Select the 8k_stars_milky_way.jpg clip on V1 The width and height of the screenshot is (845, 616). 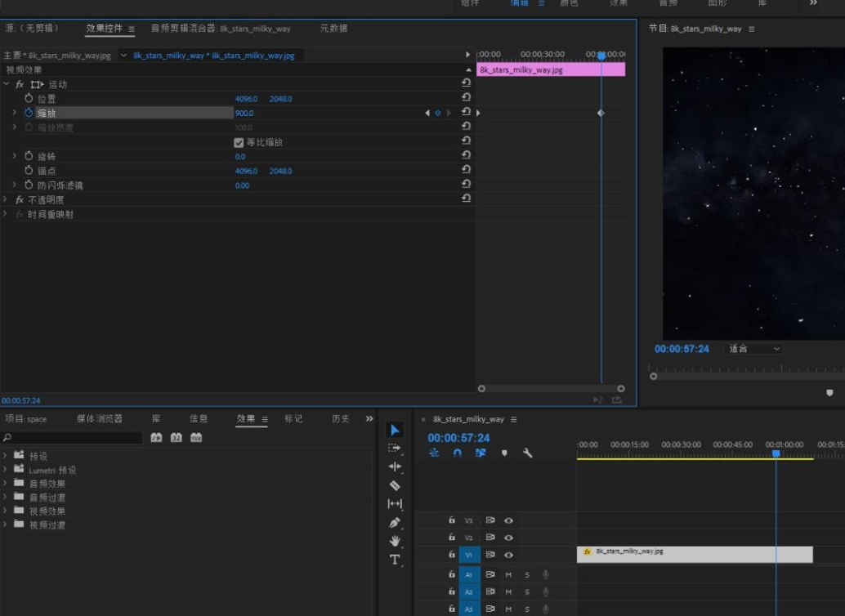coord(695,554)
